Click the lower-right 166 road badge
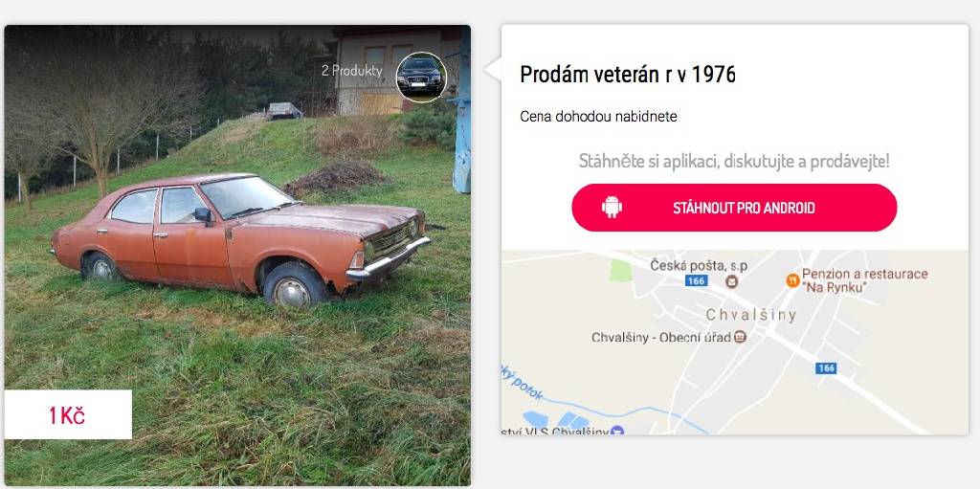This screenshot has height=489, width=980. [826, 368]
